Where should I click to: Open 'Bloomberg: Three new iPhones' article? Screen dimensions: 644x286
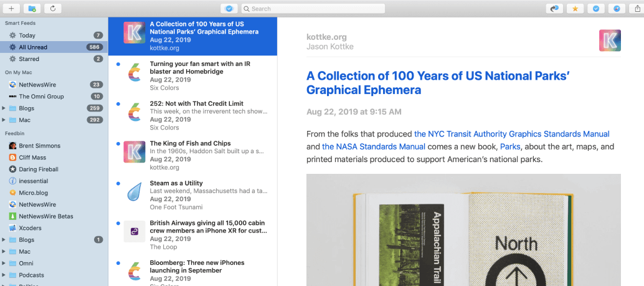pos(192,271)
